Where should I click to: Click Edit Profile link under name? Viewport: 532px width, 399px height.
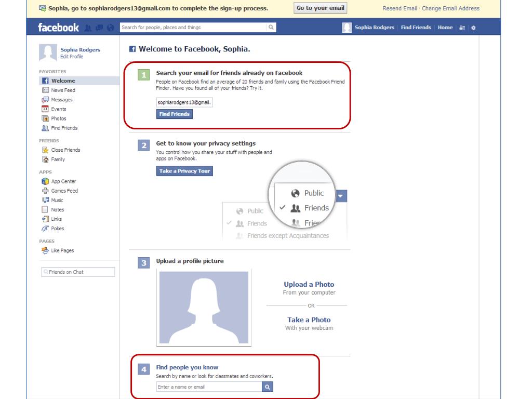tap(72, 57)
